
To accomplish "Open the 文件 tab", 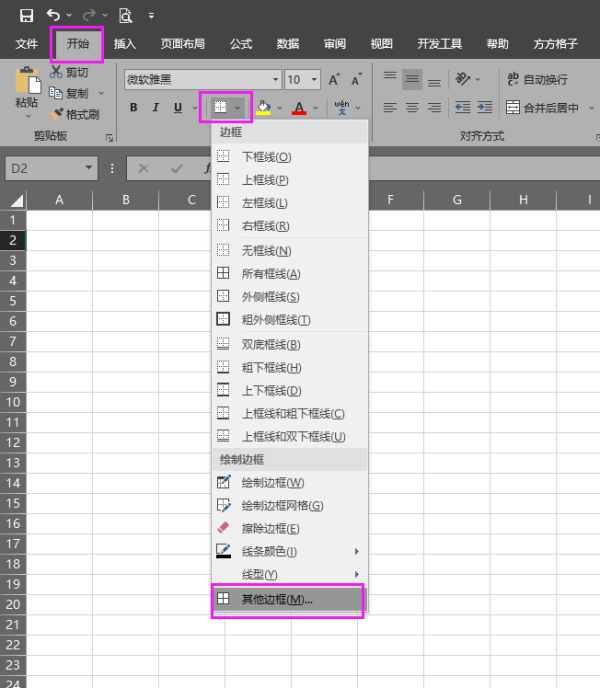I will point(26,44).
